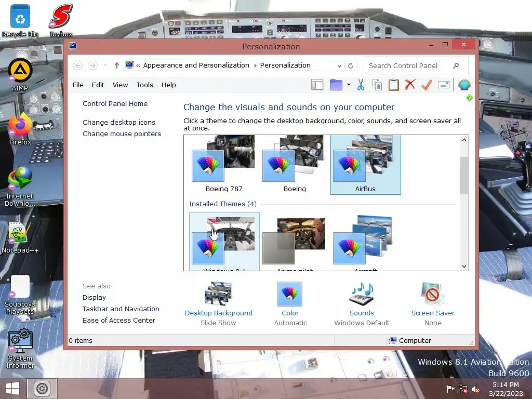Open Souptoys Playsets desktop icon
This screenshot has width=532, height=399.
[x=20, y=295]
